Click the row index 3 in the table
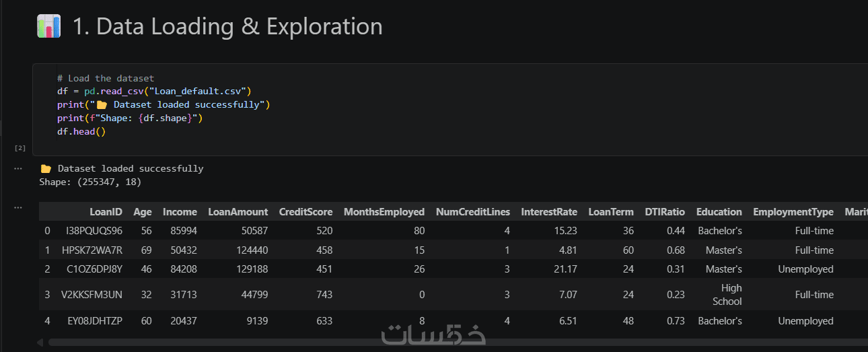The image size is (868, 352). coord(47,295)
